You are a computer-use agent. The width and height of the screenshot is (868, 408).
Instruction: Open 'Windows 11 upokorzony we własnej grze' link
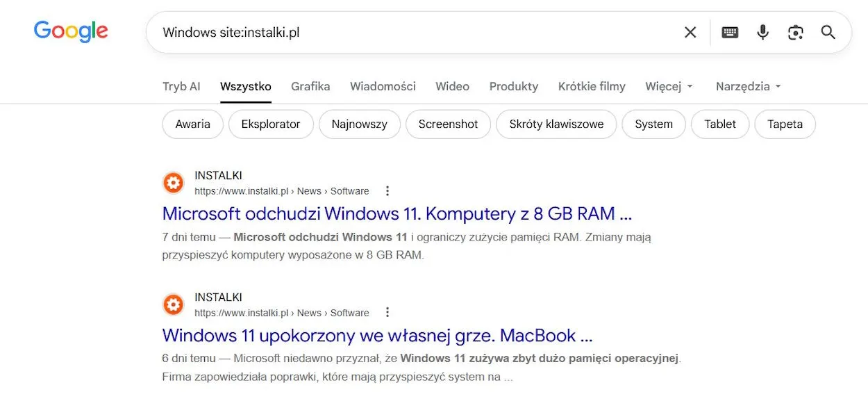pyautogui.click(x=377, y=335)
